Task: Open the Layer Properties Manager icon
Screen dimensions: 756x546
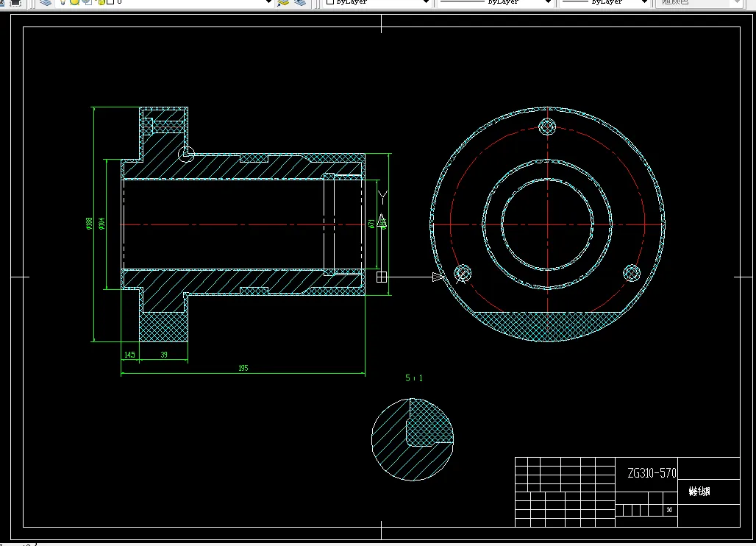Action: click(46, 2)
